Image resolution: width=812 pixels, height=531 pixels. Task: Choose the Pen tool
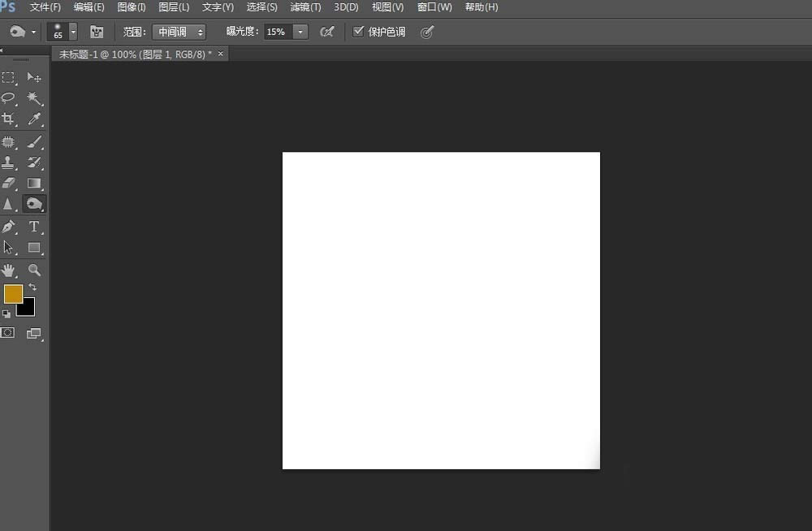pyautogui.click(x=8, y=227)
